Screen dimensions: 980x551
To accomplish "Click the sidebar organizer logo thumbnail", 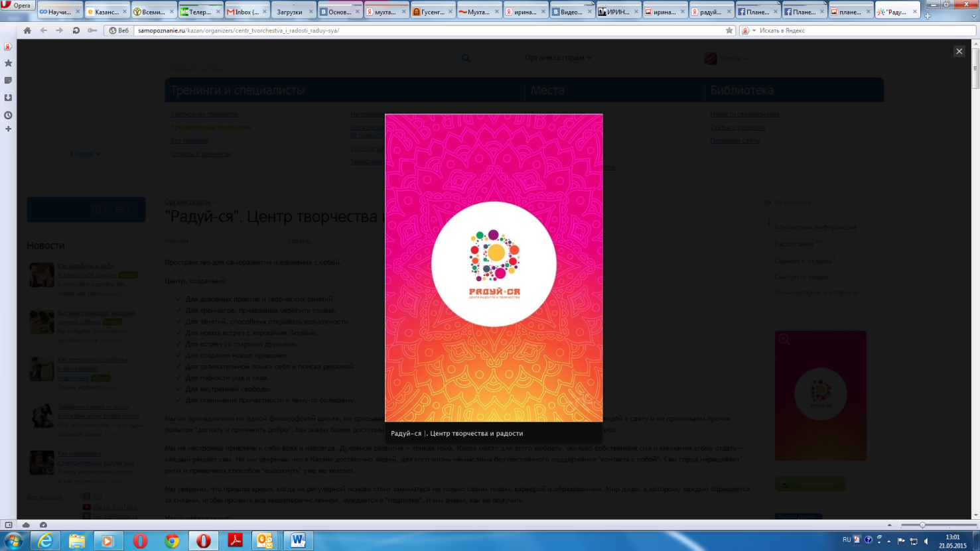I will tap(821, 395).
